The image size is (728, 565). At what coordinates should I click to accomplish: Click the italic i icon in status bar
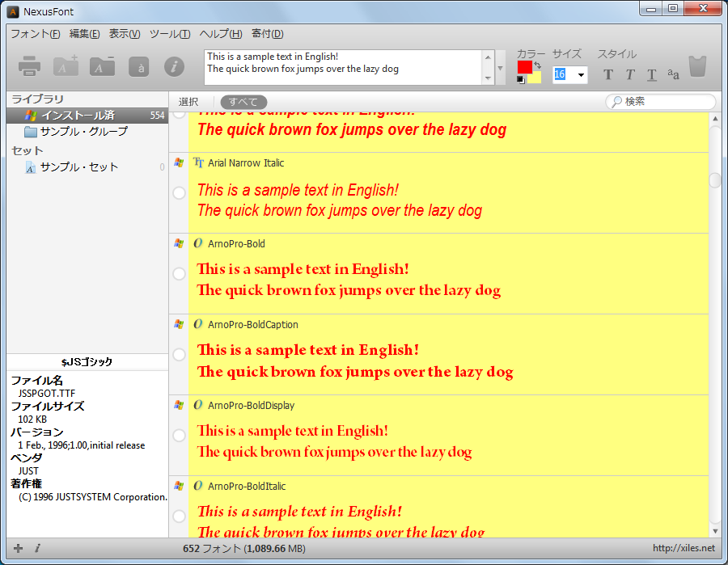pos(37,548)
